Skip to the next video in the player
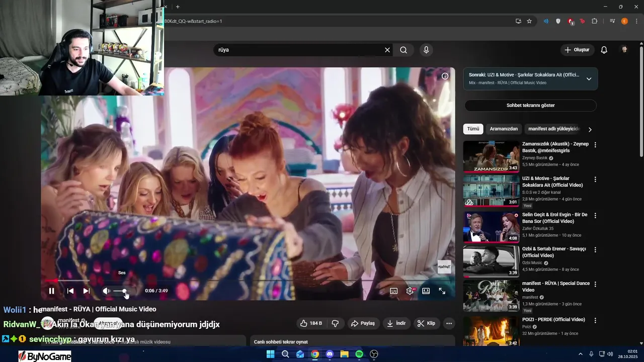644x362 pixels. [x=87, y=291]
